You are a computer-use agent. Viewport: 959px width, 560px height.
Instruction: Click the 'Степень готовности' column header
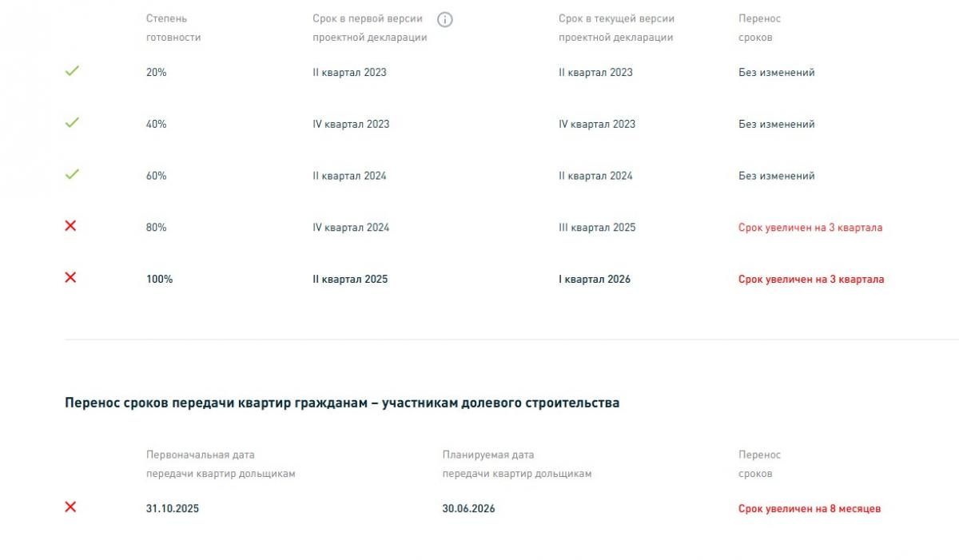coord(173,28)
